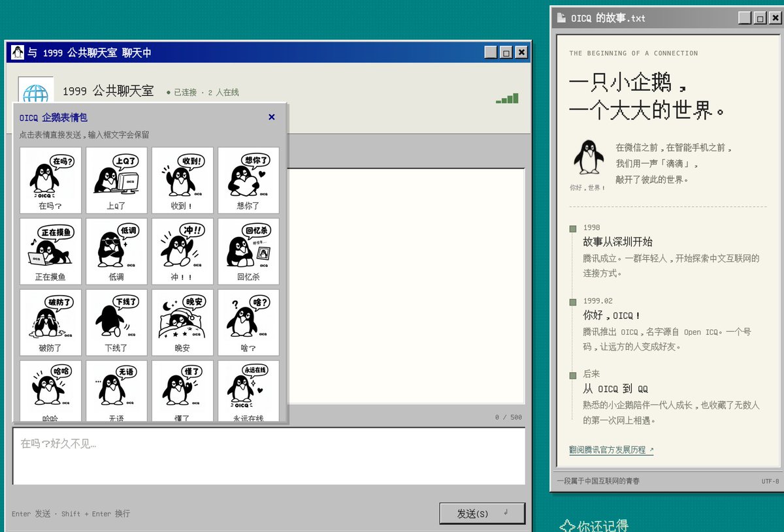Send the 低调 penguin sticker

pyautogui.click(x=116, y=251)
